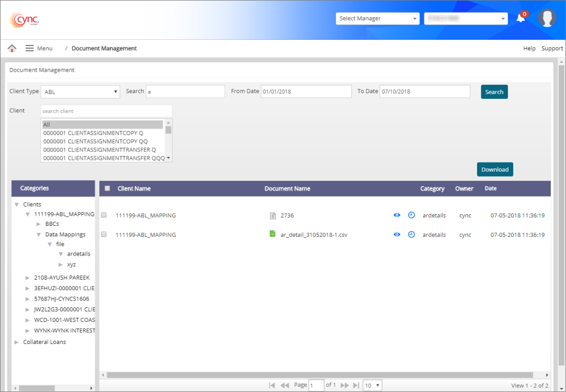Screen dimensions: 566x392
Task: Go to next page arrow in pager
Action: [345, 385]
